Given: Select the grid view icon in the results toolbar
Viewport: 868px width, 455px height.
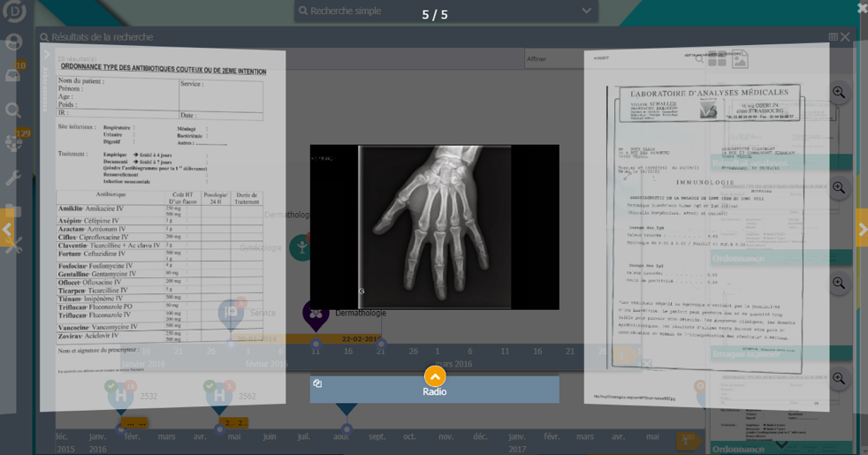Looking at the screenshot, I should point(718,58).
